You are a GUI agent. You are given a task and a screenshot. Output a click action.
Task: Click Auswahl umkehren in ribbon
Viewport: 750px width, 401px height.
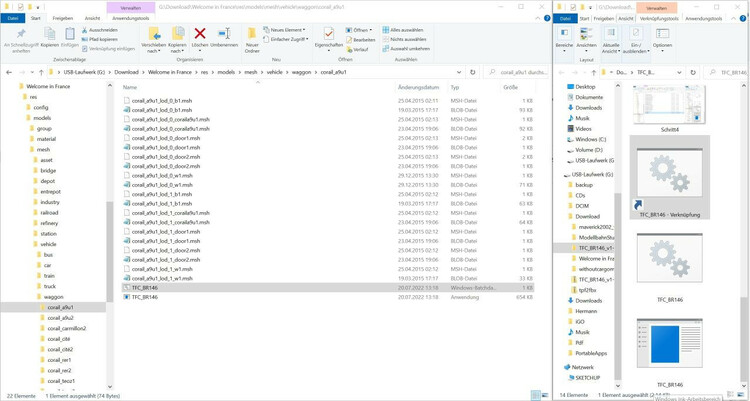pyautogui.click(x=406, y=48)
